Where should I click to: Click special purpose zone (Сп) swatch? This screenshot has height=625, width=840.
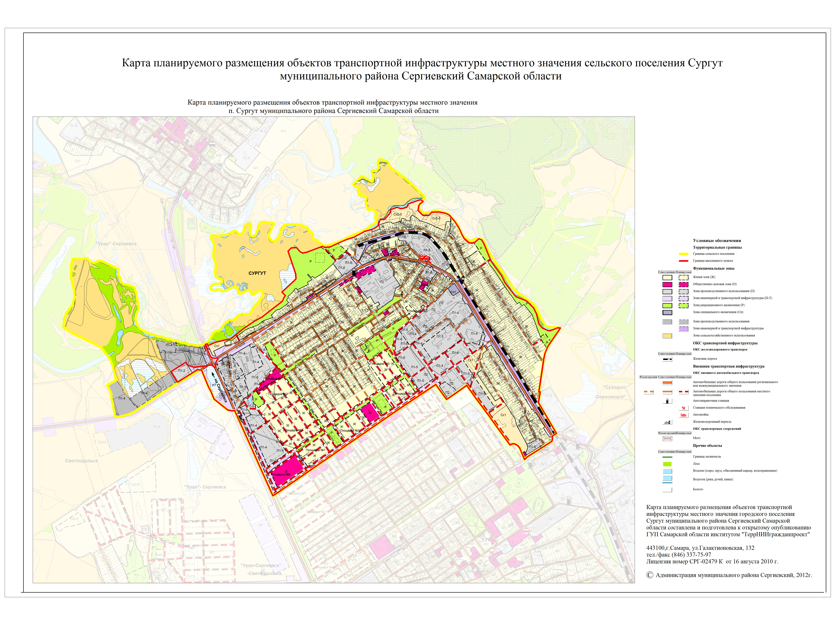coord(667,312)
